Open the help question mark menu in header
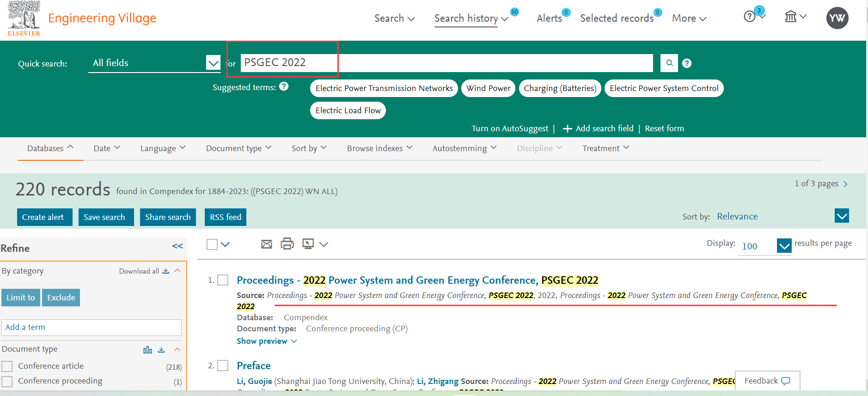 click(x=750, y=17)
